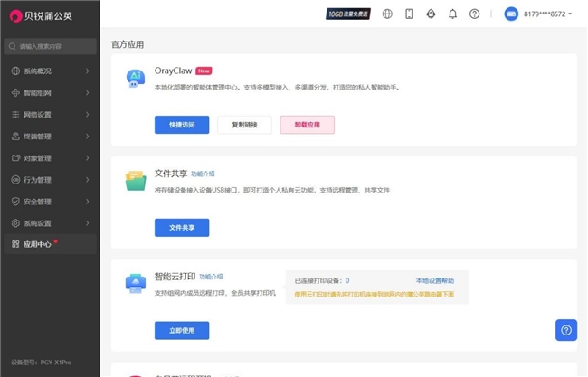Click the globe icon in top bar
This screenshot has width=588, height=377.
click(387, 14)
